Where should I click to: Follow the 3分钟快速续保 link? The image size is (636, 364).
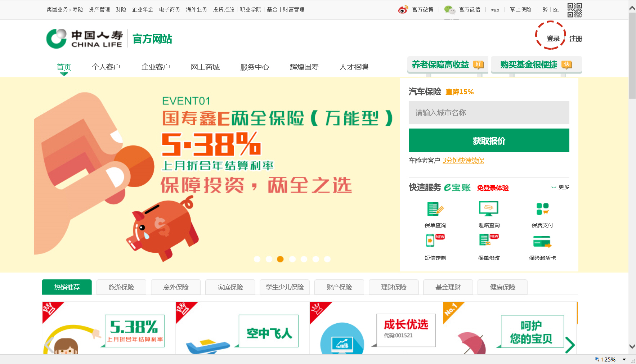pyautogui.click(x=463, y=161)
